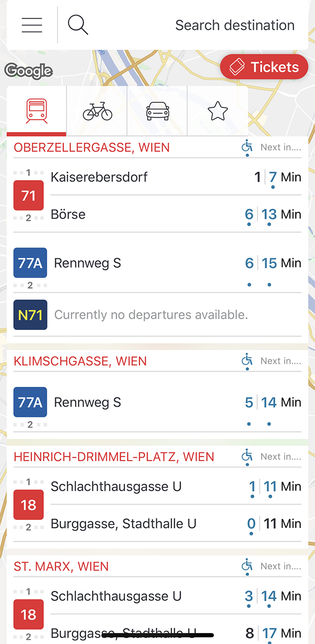Screen dimensions: 315x644
Task: Expand the KLIMSCHGASSE, WIEN station header
Action: point(80,361)
